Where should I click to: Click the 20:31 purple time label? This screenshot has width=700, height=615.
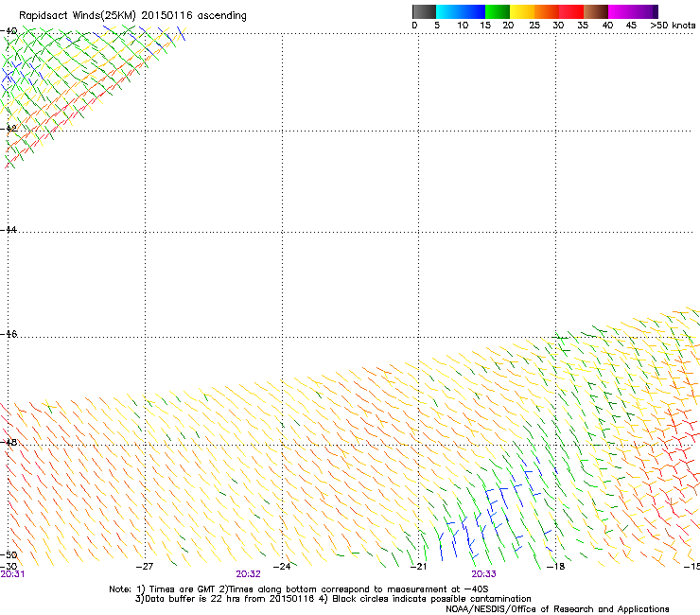coord(12,574)
